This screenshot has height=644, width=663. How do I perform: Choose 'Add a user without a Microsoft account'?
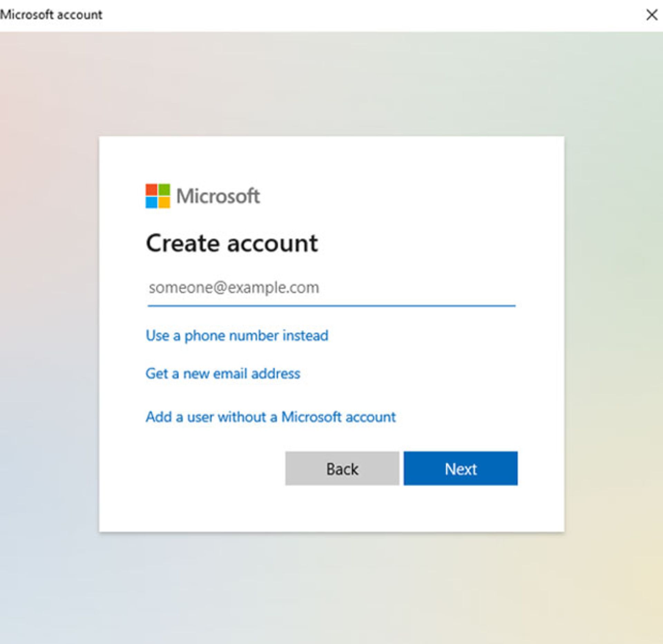[270, 417]
